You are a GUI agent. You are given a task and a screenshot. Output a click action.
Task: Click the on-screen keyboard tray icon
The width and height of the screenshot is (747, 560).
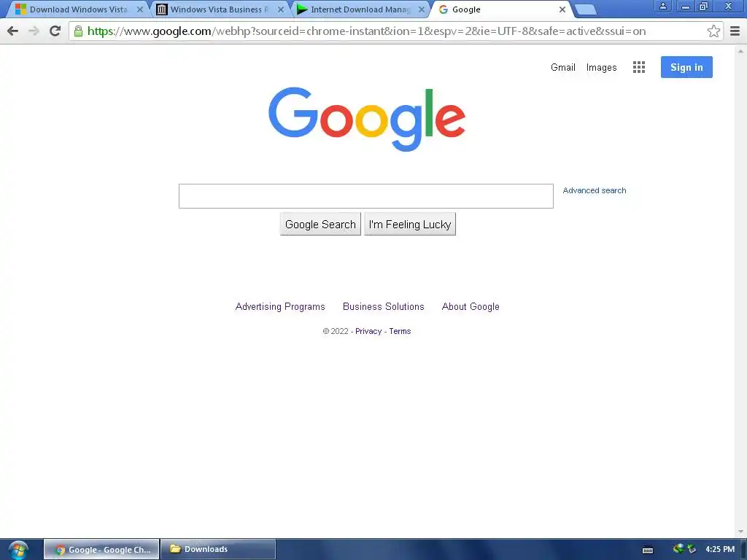[648, 550]
